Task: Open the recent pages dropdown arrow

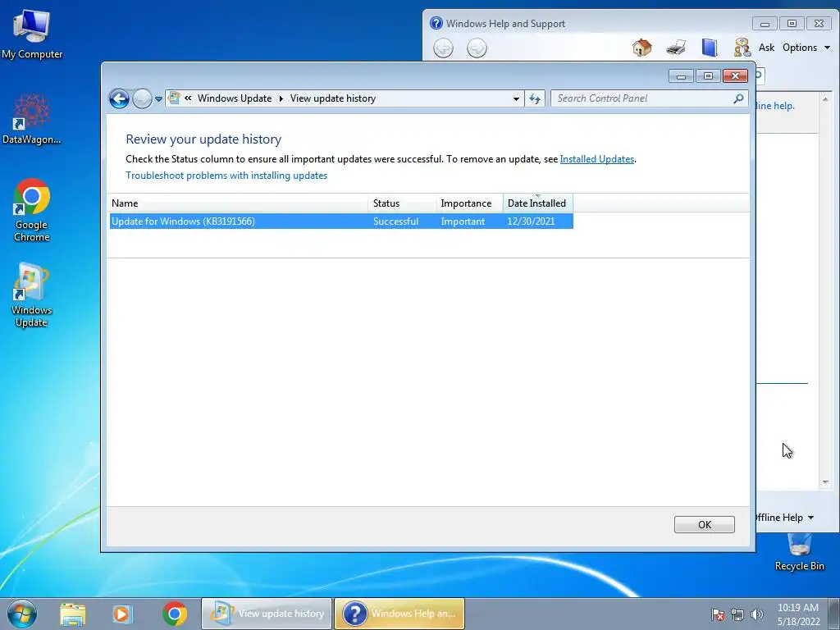Action: pyautogui.click(x=158, y=99)
